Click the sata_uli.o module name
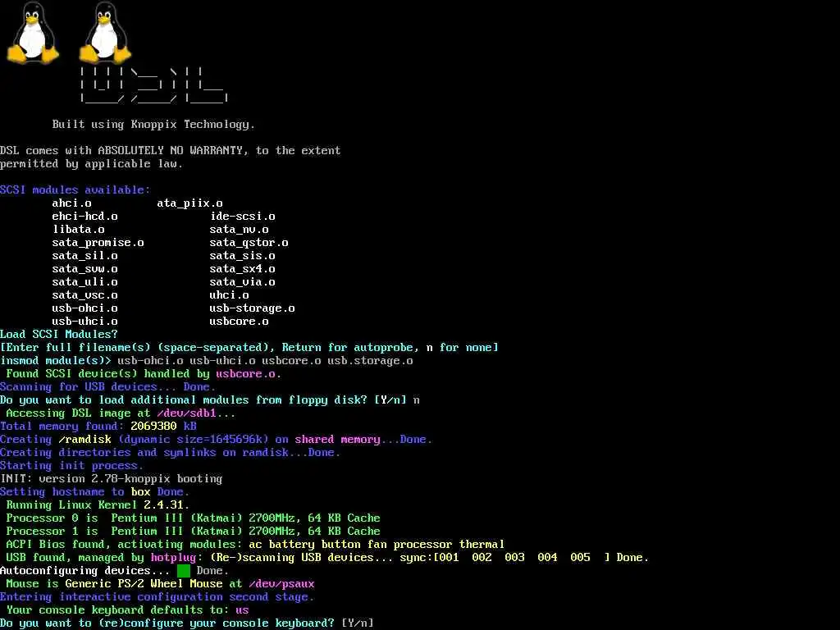 84,282
